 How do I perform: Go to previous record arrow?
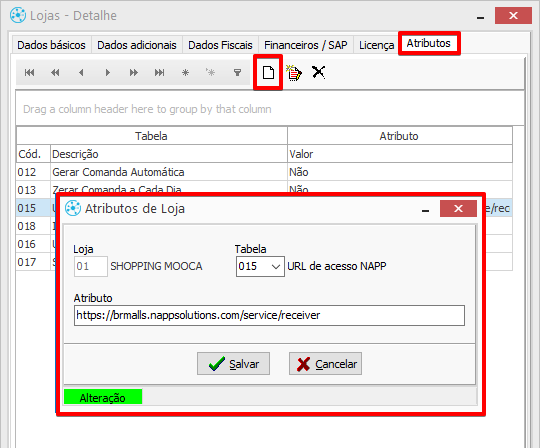[81, 73]
